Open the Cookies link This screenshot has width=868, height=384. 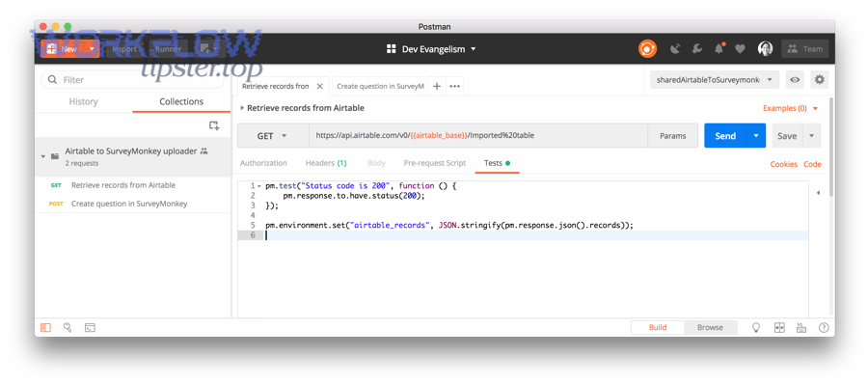click(784, 164)
